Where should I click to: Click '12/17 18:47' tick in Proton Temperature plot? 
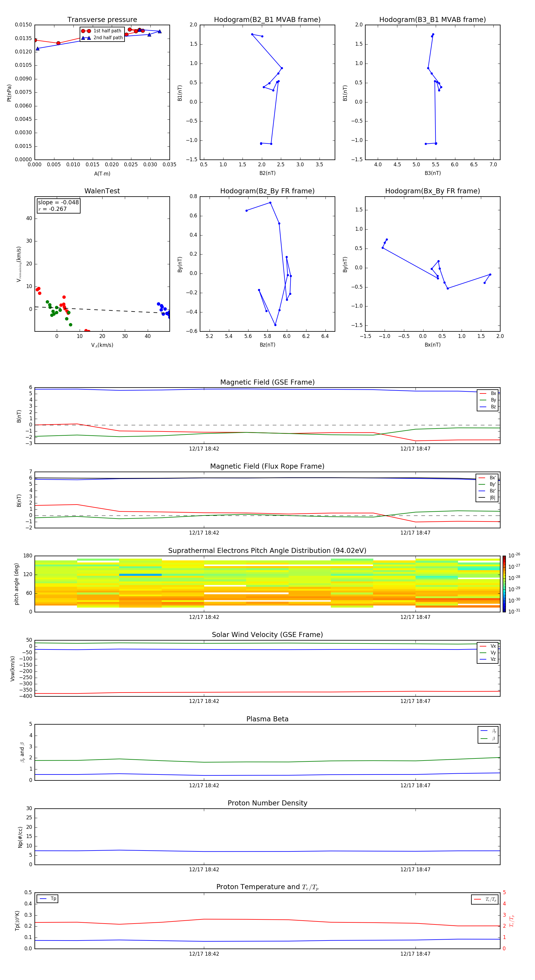point(415,954)
